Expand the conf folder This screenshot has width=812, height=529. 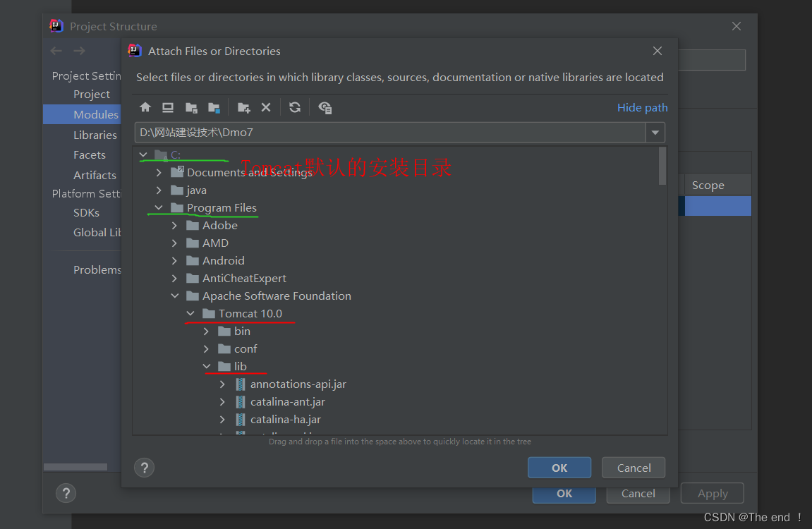[206, 348]
